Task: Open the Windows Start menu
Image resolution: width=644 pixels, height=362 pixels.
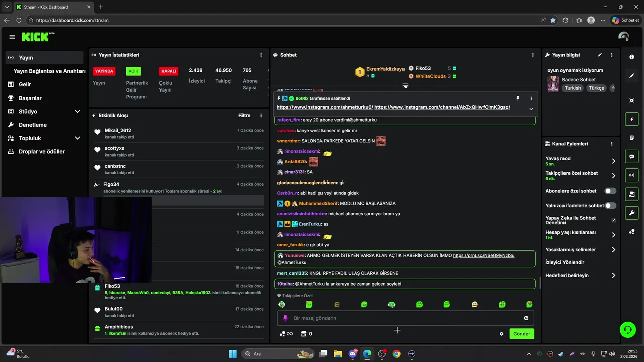Action: [233, 354]
